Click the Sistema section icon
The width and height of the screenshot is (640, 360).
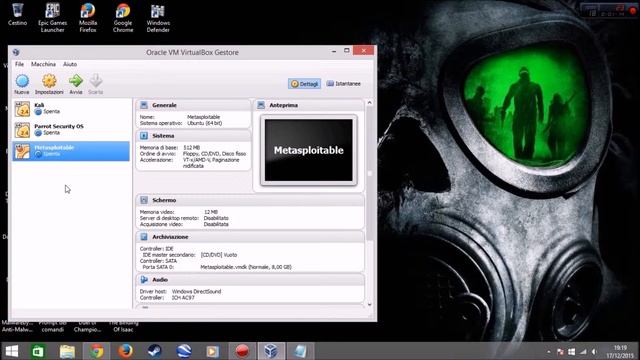(144, 136)
